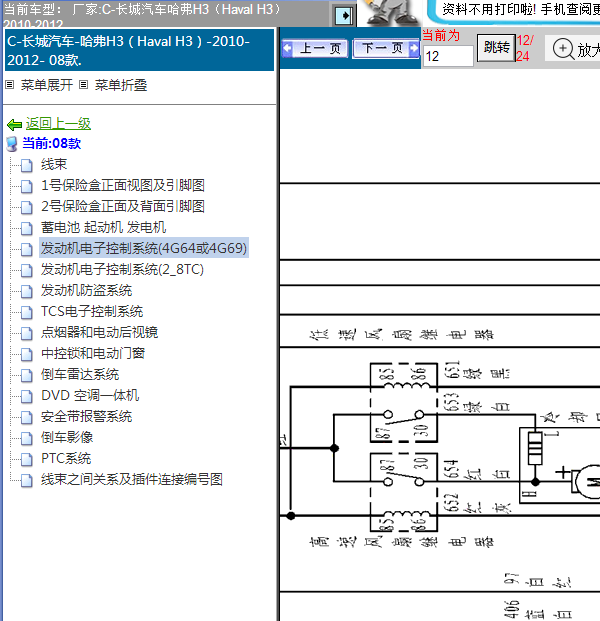Click the low-speed fan relay label in diagram

point(401,335)
